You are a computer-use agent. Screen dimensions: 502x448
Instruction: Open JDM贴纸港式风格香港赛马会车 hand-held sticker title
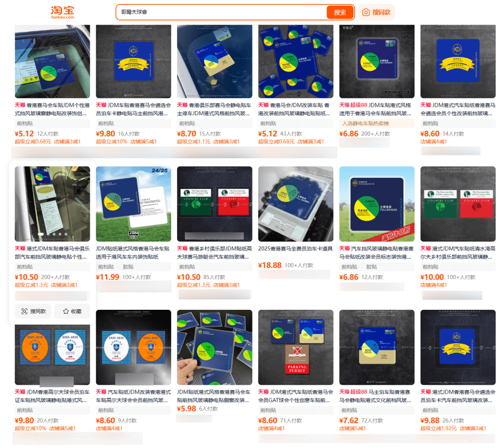click(214, 396)
